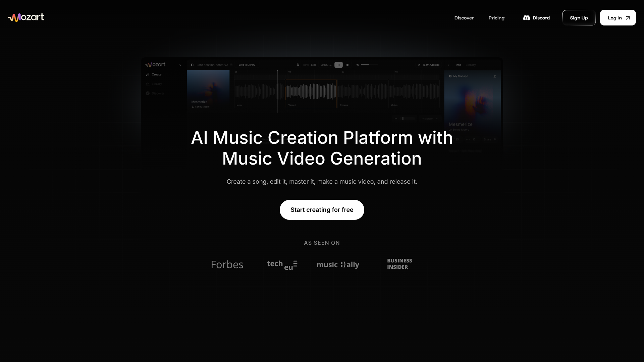The width and height of the screenshot is (644, 362).
Task: Click the Save to Library button
Action: point(247,65)
